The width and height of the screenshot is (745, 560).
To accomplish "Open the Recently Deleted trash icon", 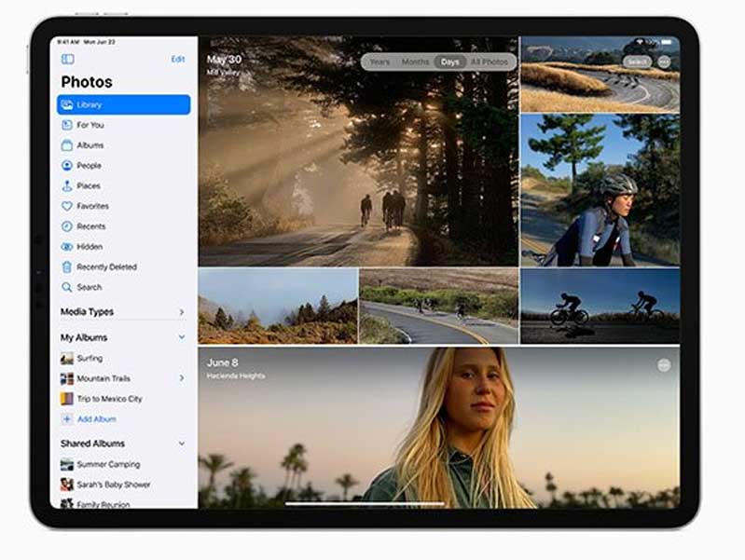I will [67, 266].
